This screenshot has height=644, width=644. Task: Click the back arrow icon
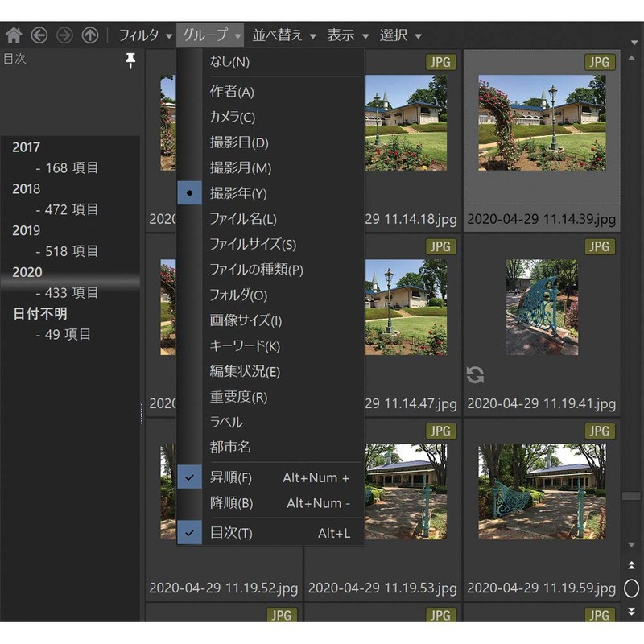[39, 35]
